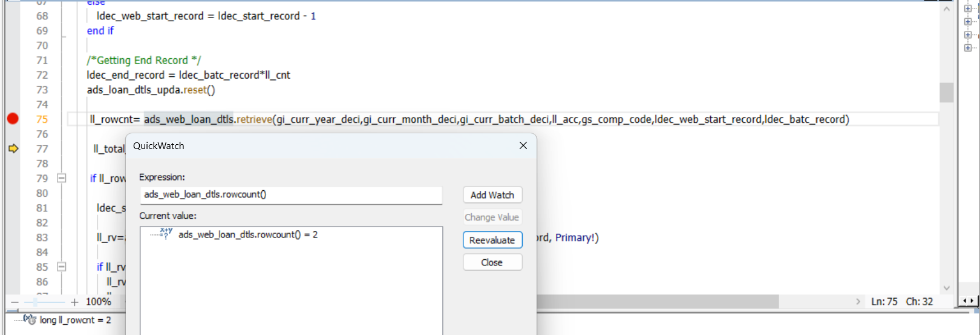980x335 pixels.
Task: Select the rowcount() = 2 result row
Action: click(x=247, y=234)
